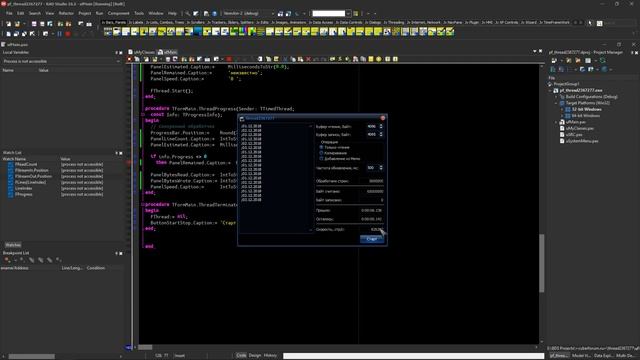Toggle the FStreamOut.Position watch checkbox

coord(11,176)
